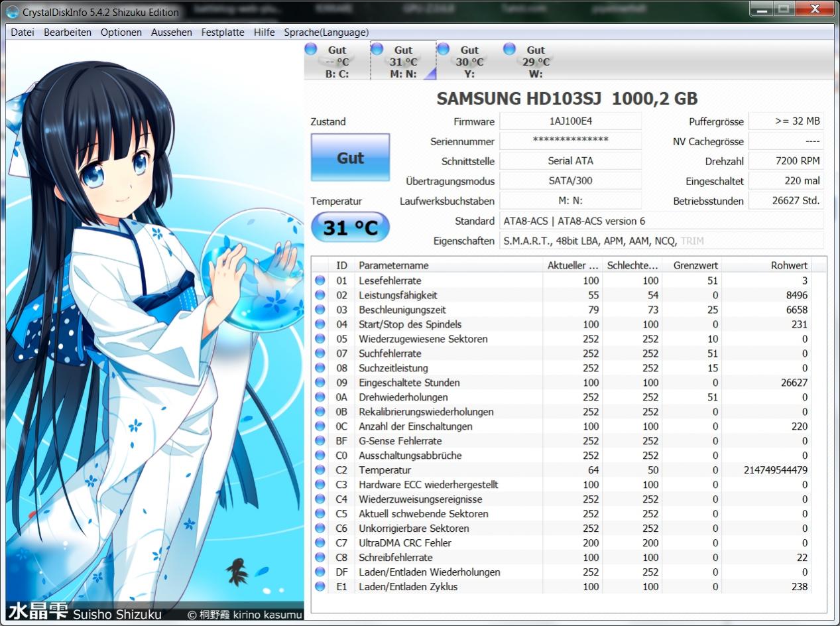
Task: Click the Puffergrösse field >= 32 MB
Action: click(786, 121)
